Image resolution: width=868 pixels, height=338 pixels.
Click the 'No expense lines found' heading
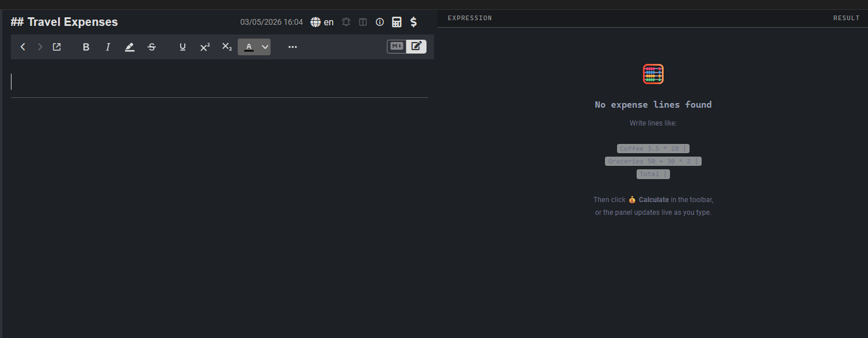[653, 105]
